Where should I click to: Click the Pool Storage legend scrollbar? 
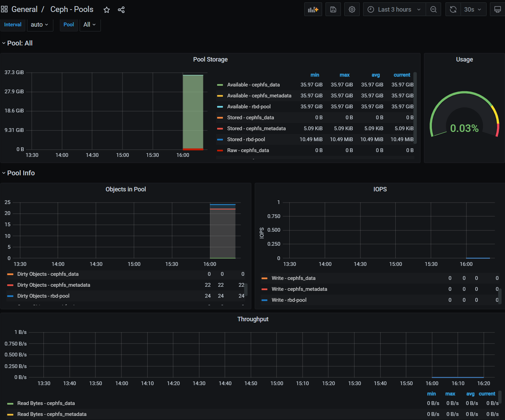pyautogui.click(x=415, y=108)
